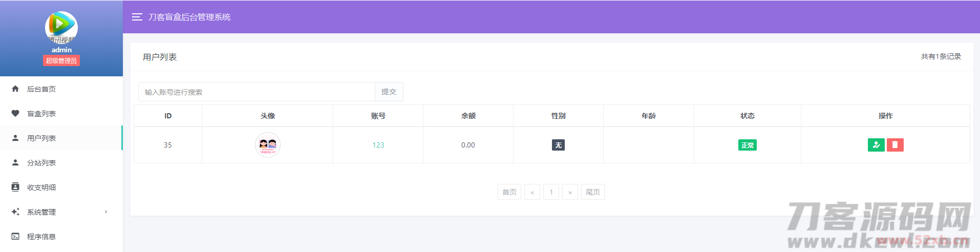Screen dimensions: 980x252
Task: Click the green edit user icon
Action: click(876, 145)
